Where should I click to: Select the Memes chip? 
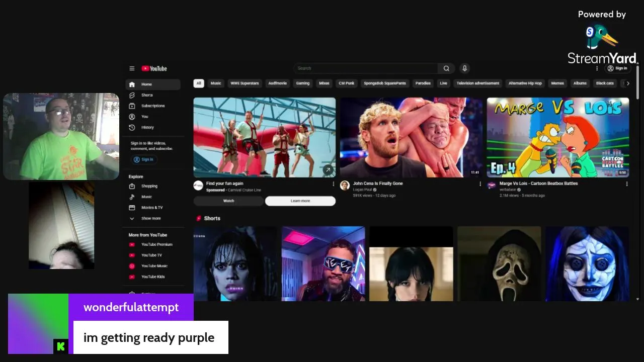point(557,83)
